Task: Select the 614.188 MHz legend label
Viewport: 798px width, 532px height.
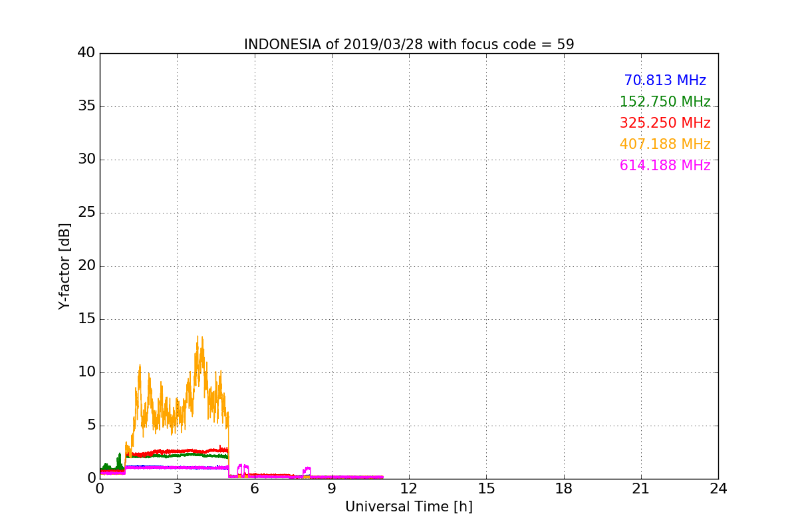Action: click(x=665, y=166)
